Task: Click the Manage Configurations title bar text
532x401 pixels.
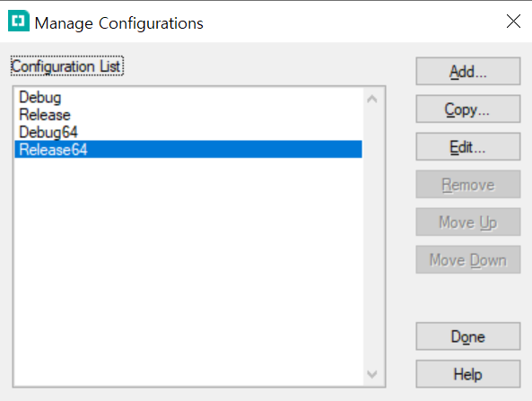Action: [x=118, y=23]
